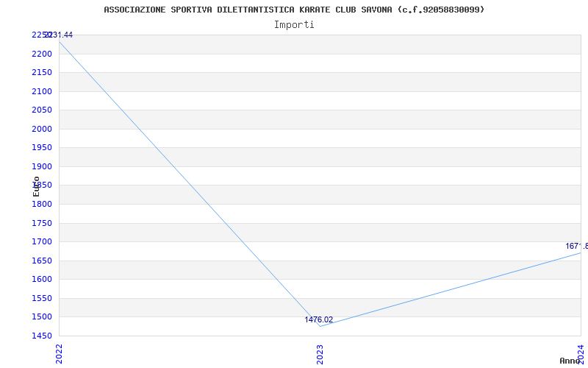Screen dimensions: 588x368
Task: Click the 2100 y-axis tick label
Action: click(42, 91)
